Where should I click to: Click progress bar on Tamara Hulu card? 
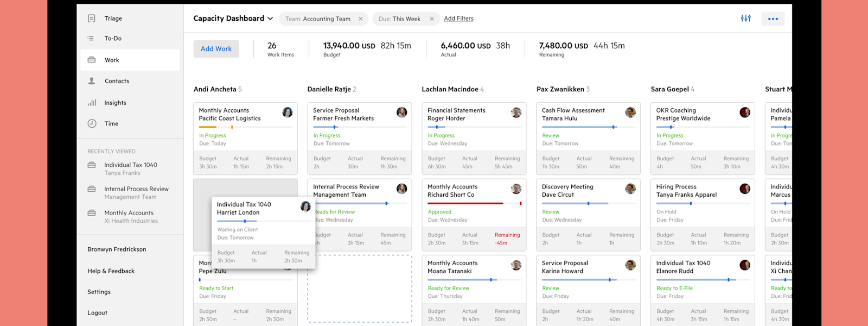[588, 127]
